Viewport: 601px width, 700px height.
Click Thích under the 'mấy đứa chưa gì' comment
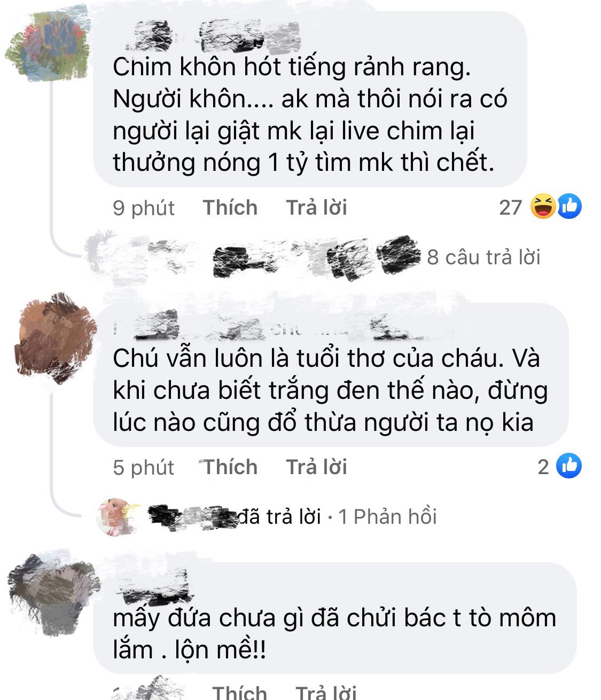(x=239, y=692)
